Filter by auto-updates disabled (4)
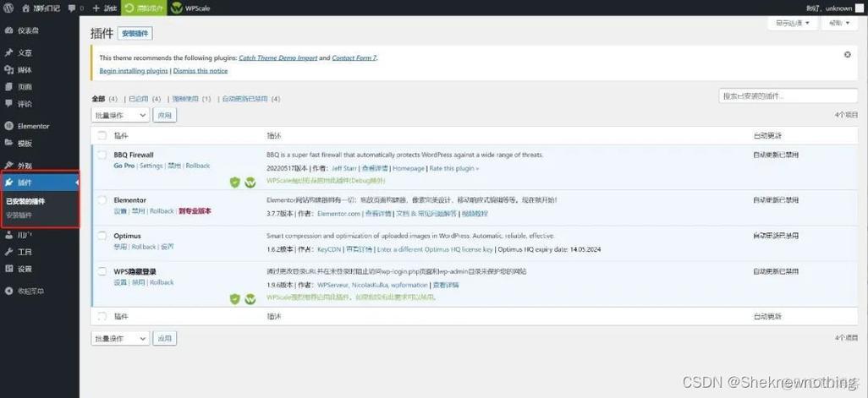Viewport: 868px width, 398px height. 244,99
